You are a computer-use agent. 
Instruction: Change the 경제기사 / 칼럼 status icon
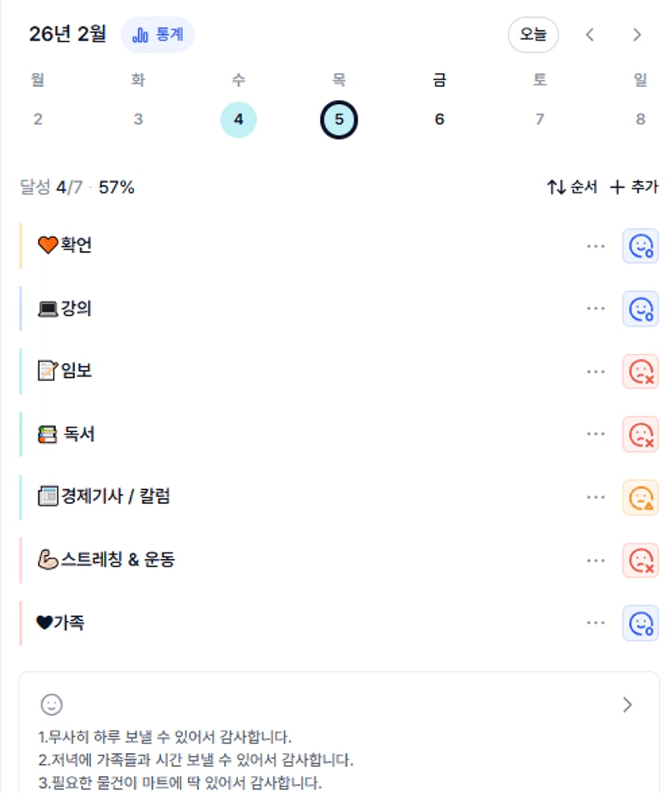point(640,497)
